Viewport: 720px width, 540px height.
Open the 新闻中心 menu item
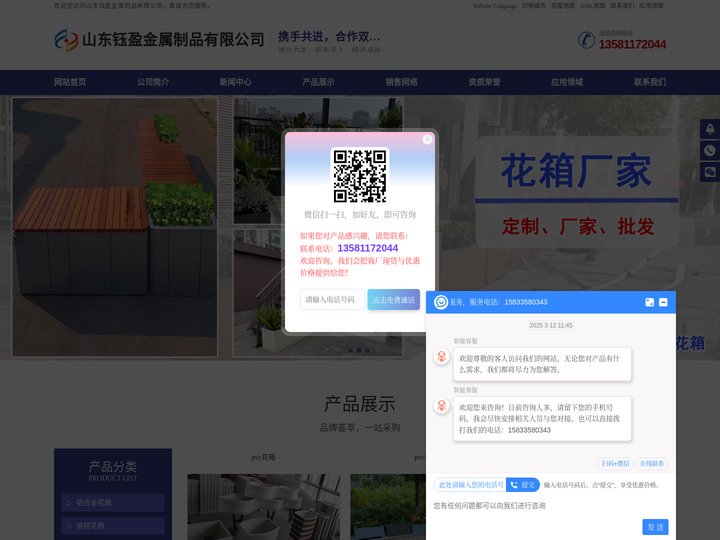pyautogui.click(x=236, y=82)
